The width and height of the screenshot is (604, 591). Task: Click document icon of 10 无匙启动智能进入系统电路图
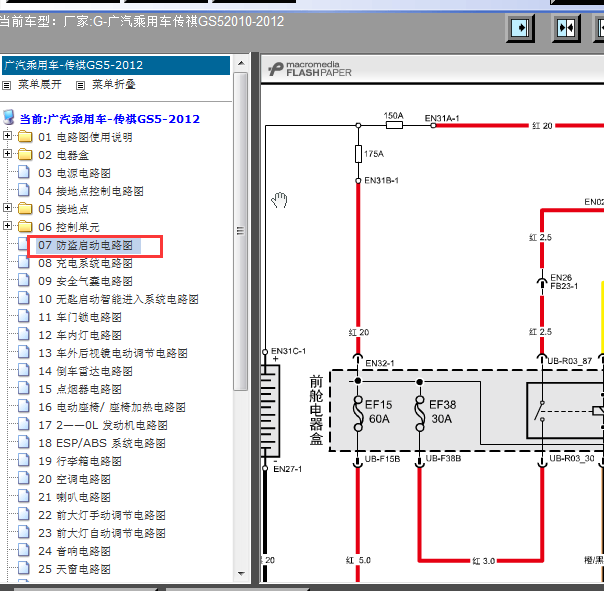[x=24, y=298]
